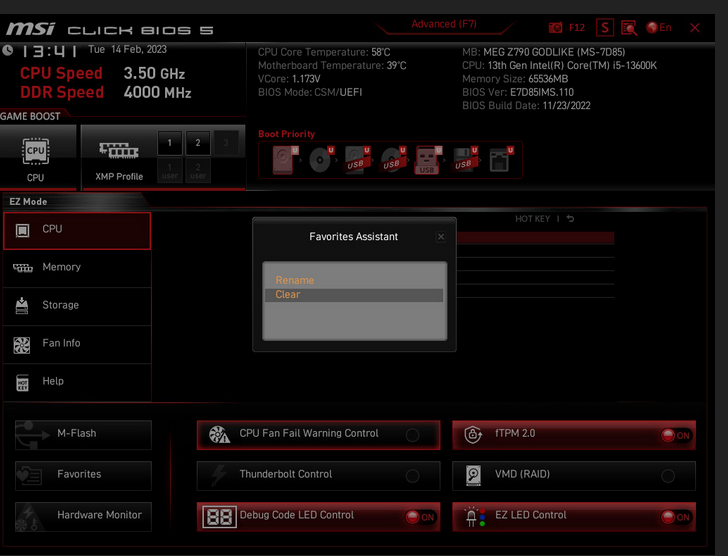
Task: Click the HOT KEY label
Action: click(x=532, y=219)
